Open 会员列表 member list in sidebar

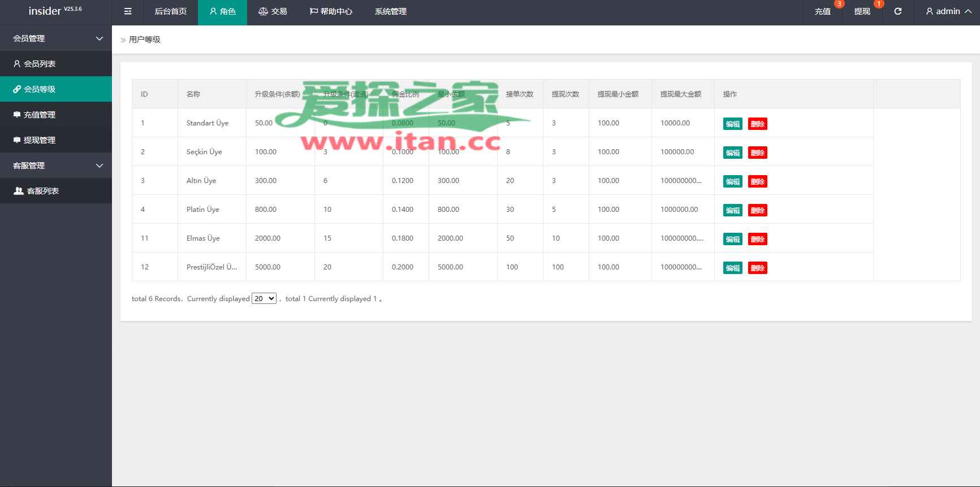[40, 64]
